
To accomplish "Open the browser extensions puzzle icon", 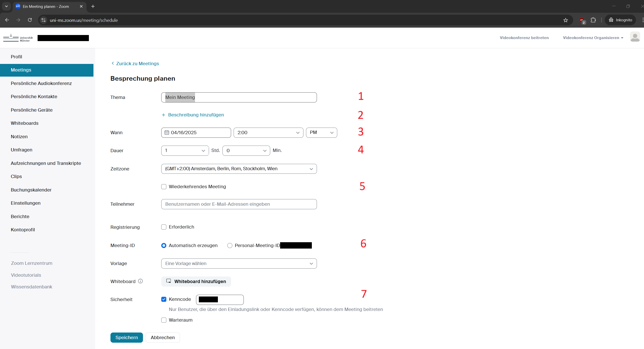I will pyautogui.click(x=593, y=20).
